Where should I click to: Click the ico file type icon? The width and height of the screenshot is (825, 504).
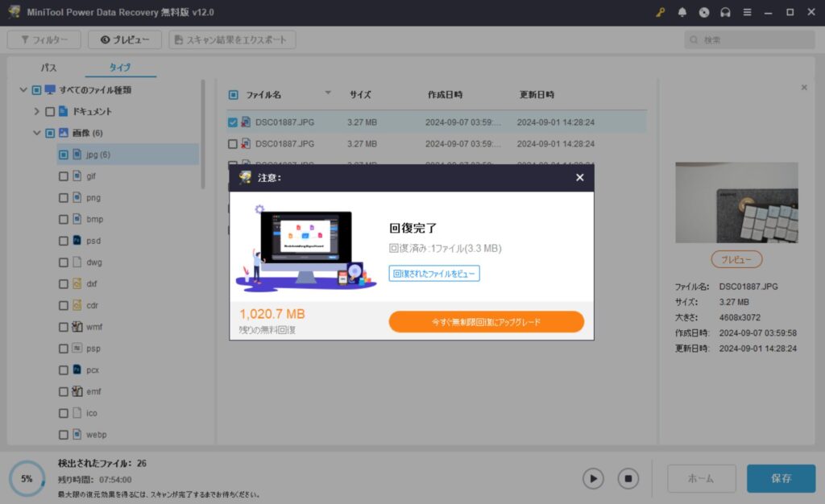(x=77, y=412)
